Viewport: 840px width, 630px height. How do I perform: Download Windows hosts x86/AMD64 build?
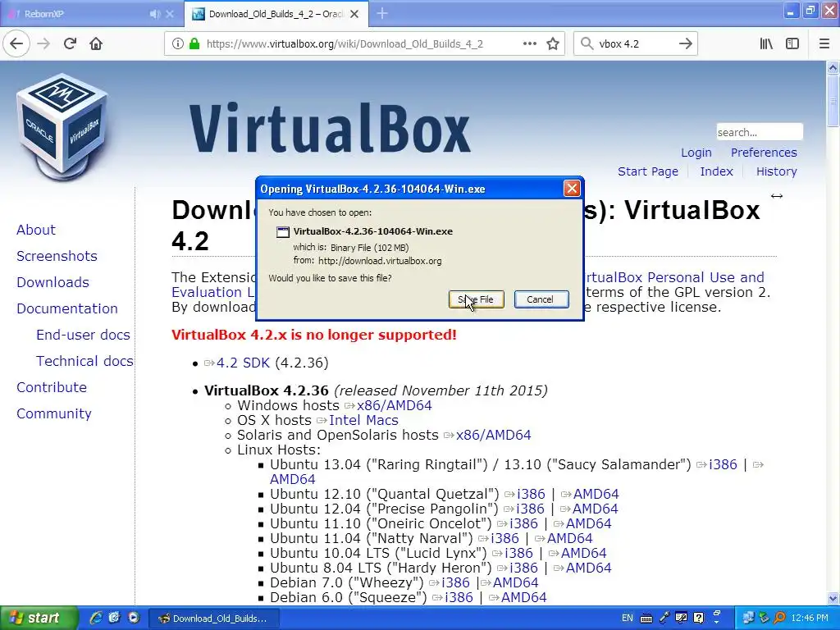[x=395, y=405]
